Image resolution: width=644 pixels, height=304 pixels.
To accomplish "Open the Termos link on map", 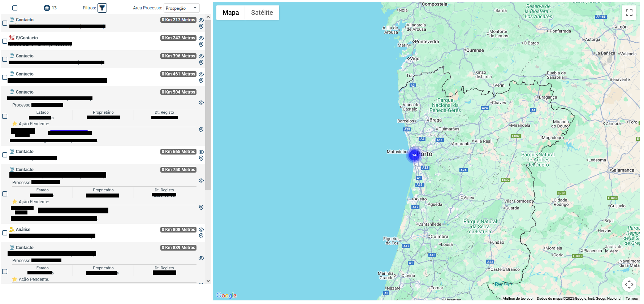I will (x=632, y=299).
